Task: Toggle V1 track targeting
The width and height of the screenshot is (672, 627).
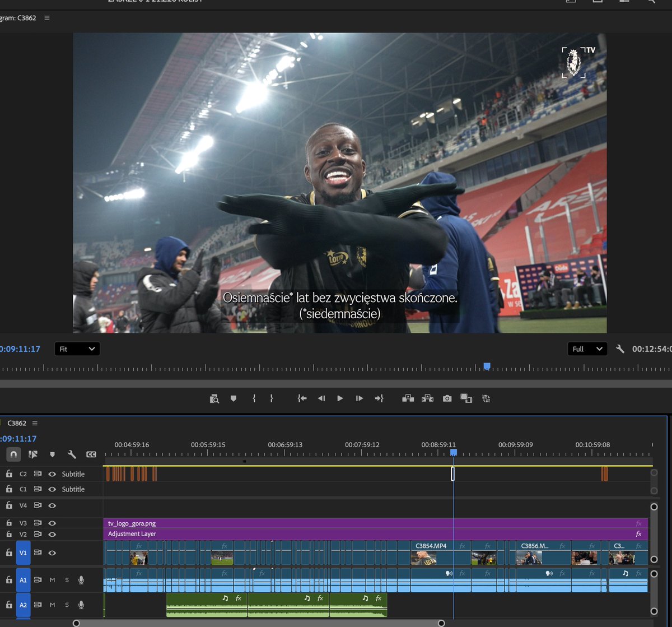Action: pos(23,552)
